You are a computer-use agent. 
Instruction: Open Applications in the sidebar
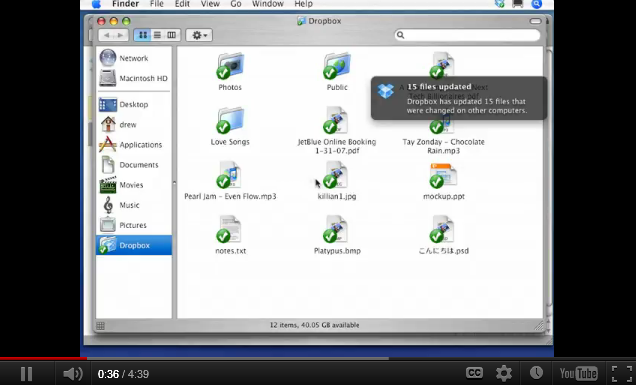tap(131, 144)
